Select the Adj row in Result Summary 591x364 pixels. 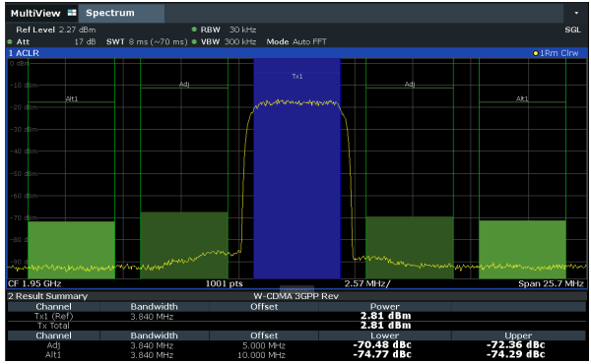(x=296, y=345)
